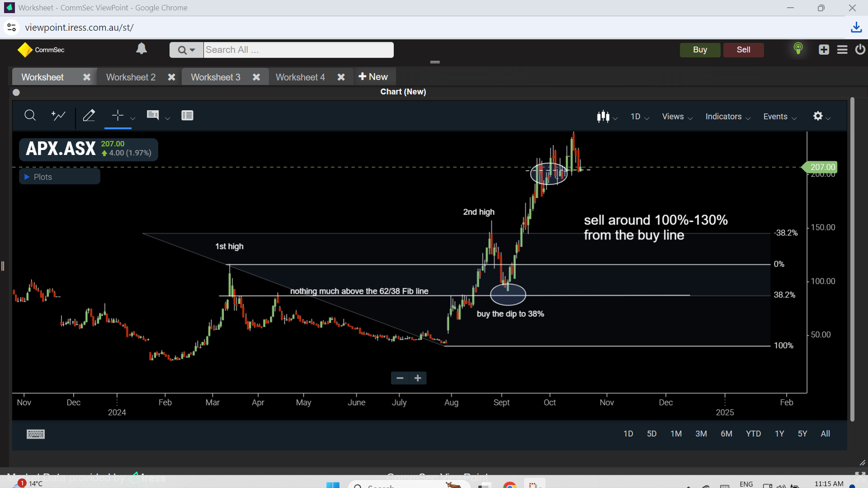Screen dimensions: 868x488
Task: Close the first Worksheet tab
Action: (x=87, y=77)
